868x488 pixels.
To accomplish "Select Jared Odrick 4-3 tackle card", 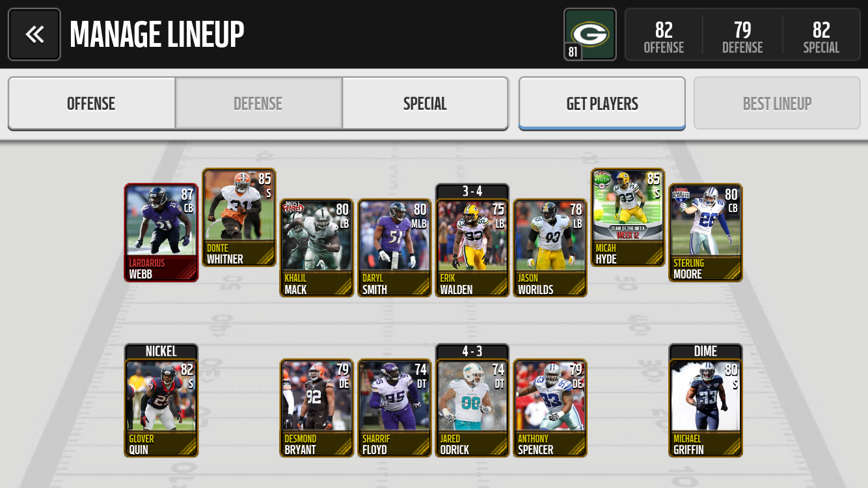I will [472, 400].
